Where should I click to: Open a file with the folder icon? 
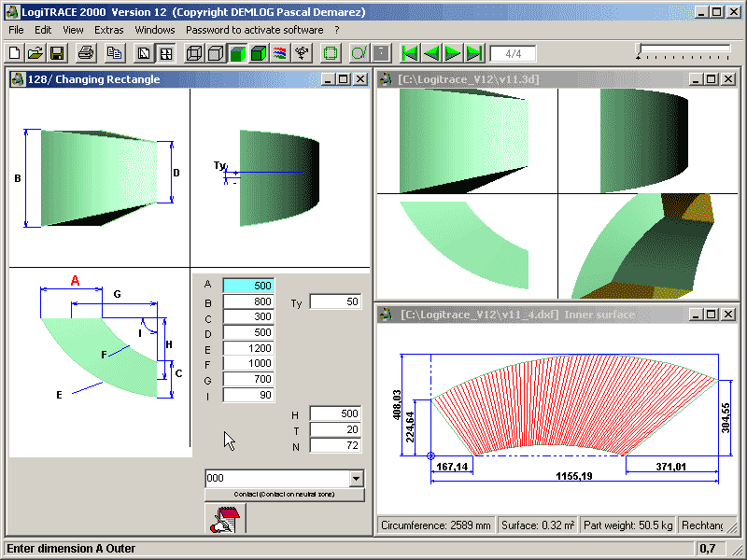(x=35, y=53)
